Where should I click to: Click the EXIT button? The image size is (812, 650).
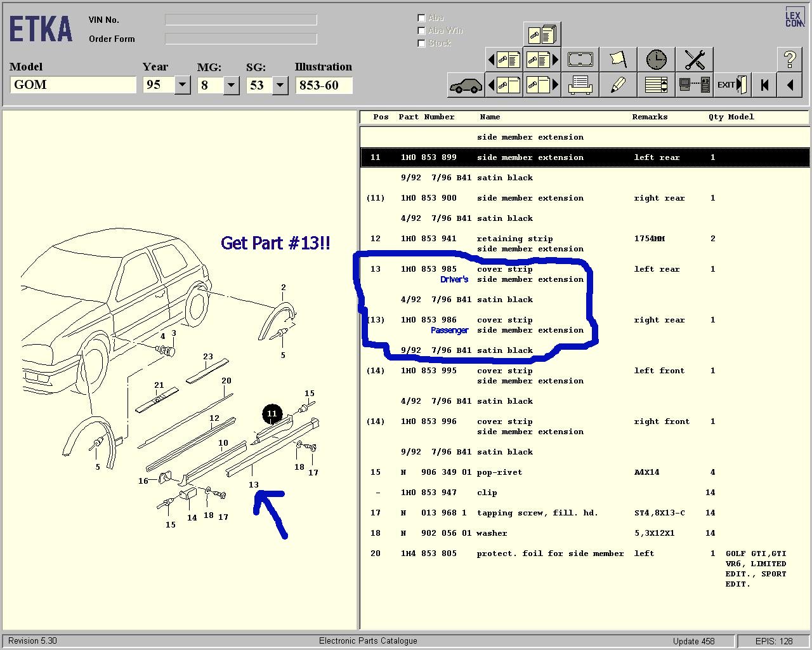[732, 85]
